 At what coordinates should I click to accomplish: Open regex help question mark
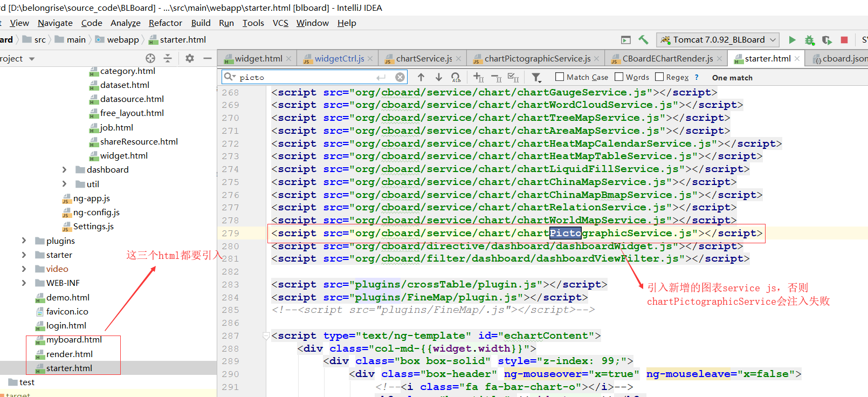click(x=697, y=77)
